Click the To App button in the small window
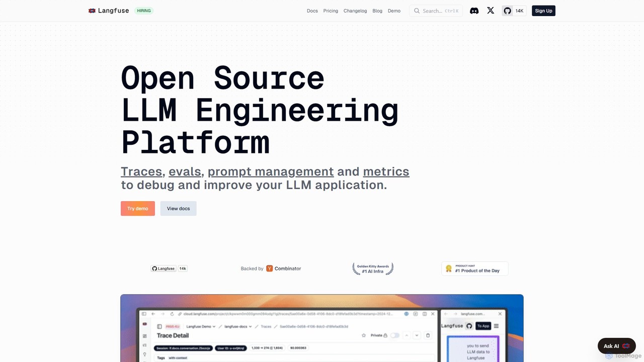644x362 pixels. (484, 326)
